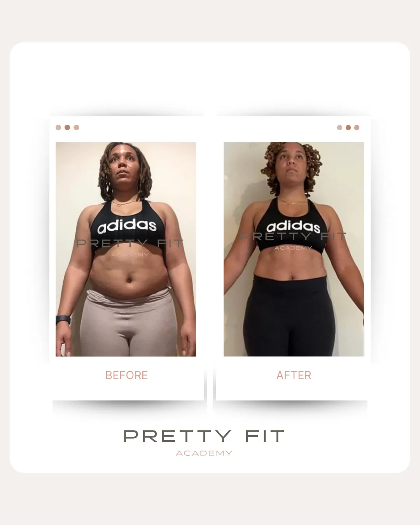Click the PRETTY FIT watermark on Before photo
This screenshot has height=525, width=420.
click(129, 244)
